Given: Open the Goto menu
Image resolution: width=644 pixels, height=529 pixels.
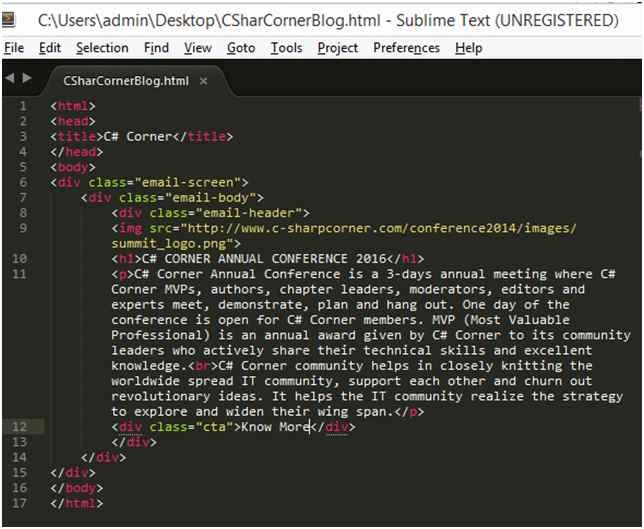Looking at the screenshot, I should [x=241, y=48].
